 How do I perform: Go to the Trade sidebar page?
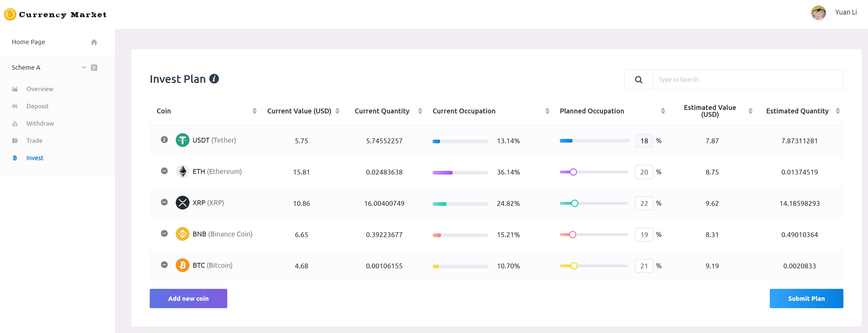pos(34,141)
